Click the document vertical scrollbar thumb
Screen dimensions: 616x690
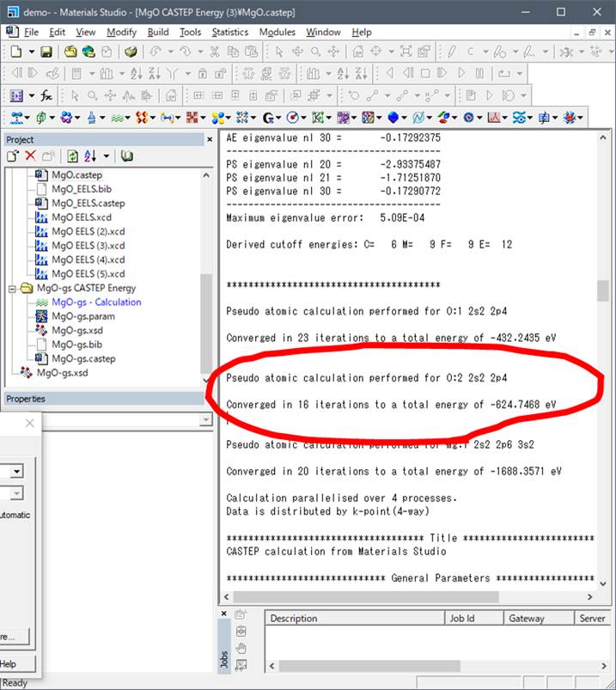click(x=603, y=290)
